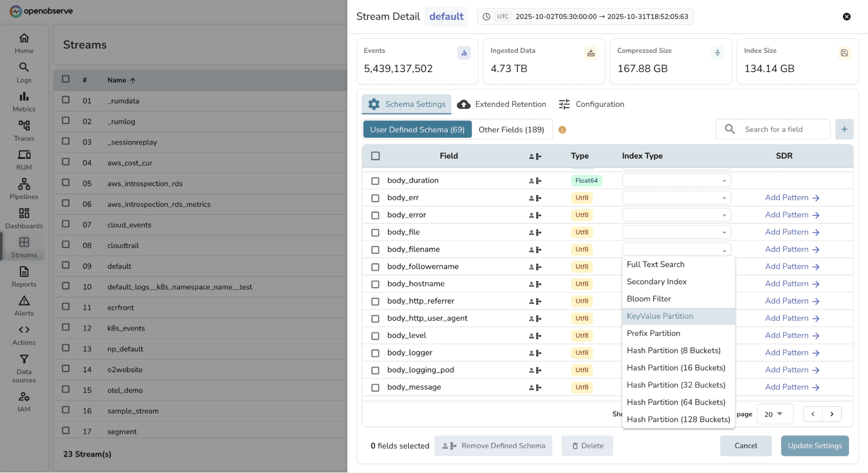Viewport: 868px width, 473px height.
Task: Open the Other Fields (189) tab
Action: (512, 129)
